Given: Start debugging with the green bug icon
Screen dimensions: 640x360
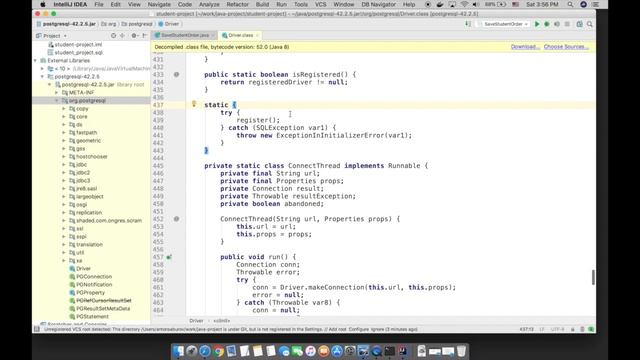Looking at the screenshot, I should [x=547, y=24].
